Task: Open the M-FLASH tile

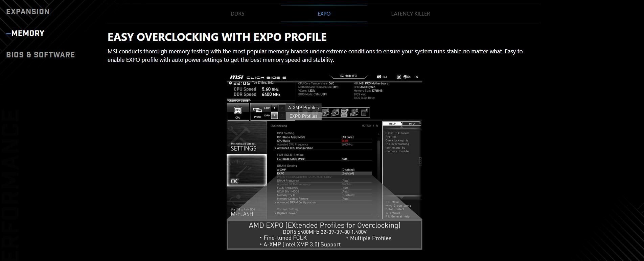Action: [x=247, y=203]
